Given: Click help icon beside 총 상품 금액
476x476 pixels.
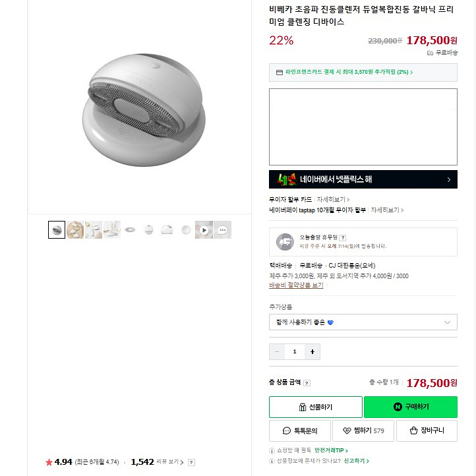Looking at the screenshot, I should pos(307,383).
